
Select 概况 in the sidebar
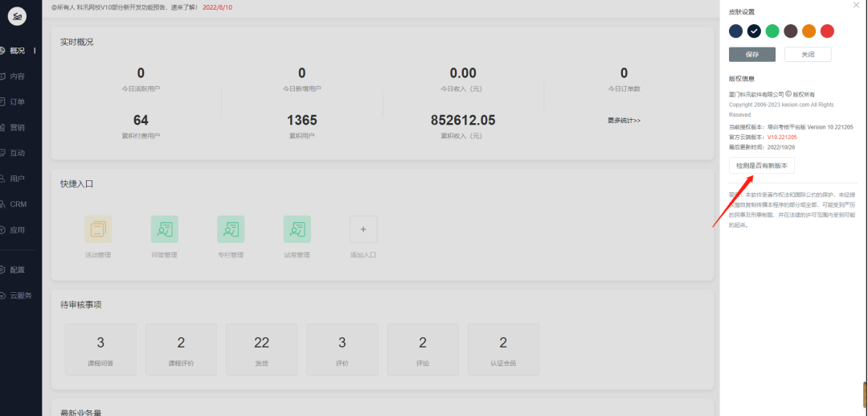(17, 51)
